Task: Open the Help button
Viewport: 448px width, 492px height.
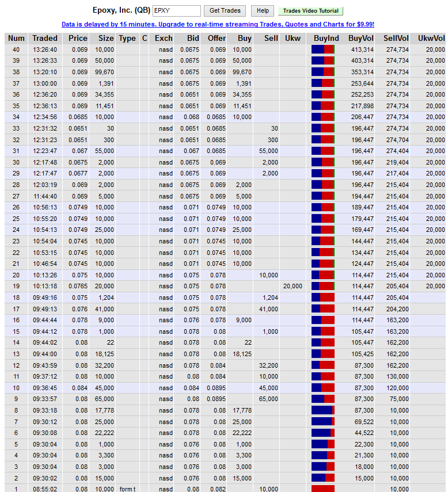Action: [263, 11]
